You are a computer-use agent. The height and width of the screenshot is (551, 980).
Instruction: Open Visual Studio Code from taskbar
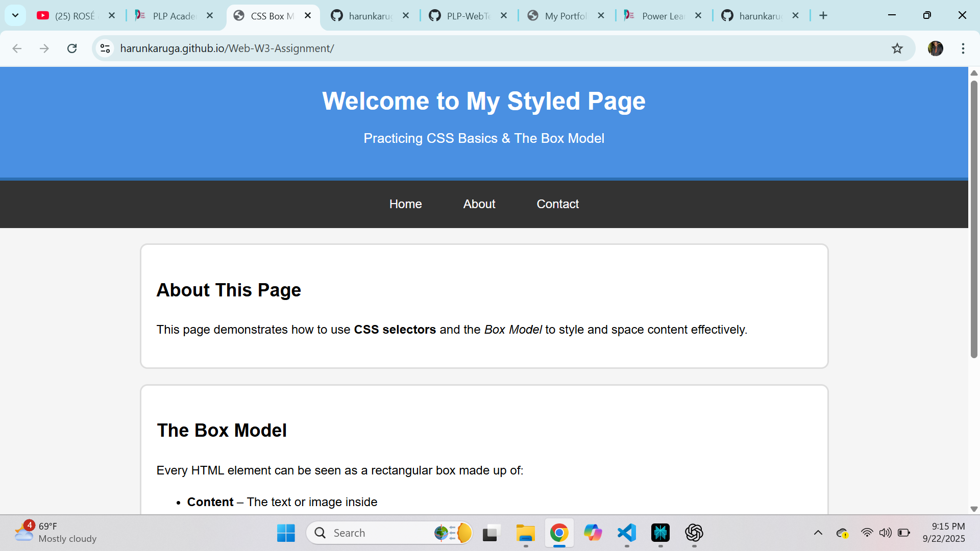tap(626, 533)
